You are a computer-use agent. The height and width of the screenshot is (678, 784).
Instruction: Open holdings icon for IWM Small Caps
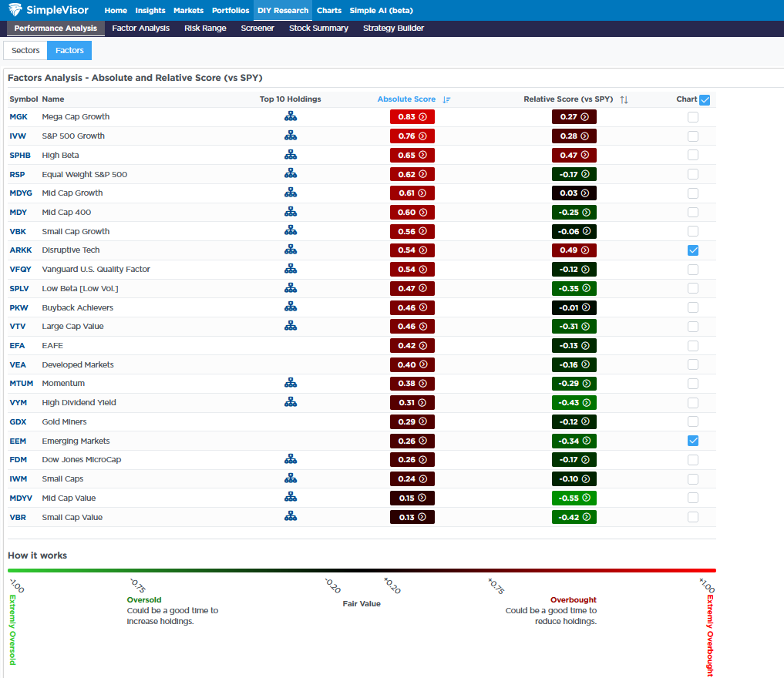click(290, 478)
